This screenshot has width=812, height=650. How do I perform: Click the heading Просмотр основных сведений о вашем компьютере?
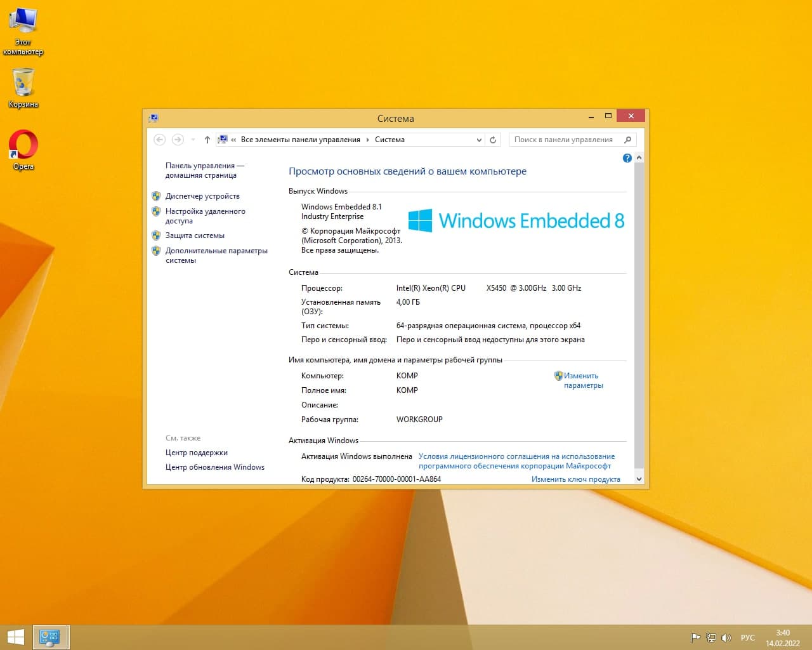(x=407, y=171)
